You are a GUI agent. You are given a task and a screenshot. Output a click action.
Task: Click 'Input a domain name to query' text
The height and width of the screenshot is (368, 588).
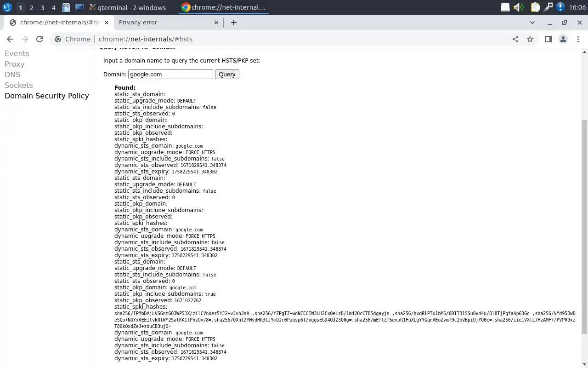click(x=181, y=60)
